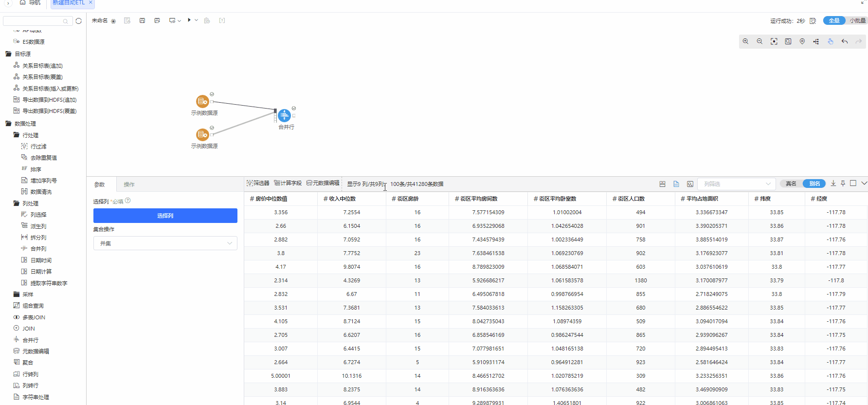This screenshot has width=868, height=405.
Task: Select the hand pan tool
Action: point(831,41)
